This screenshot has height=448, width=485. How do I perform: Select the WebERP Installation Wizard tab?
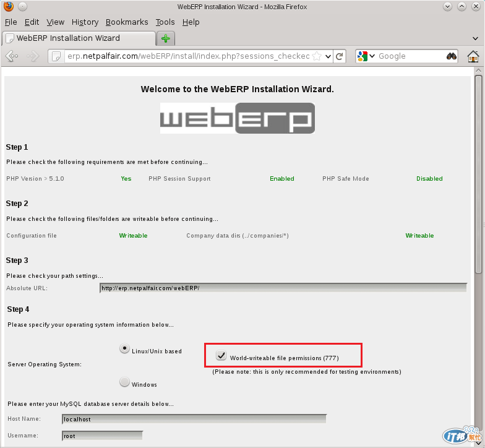click(x=79, y=38)
